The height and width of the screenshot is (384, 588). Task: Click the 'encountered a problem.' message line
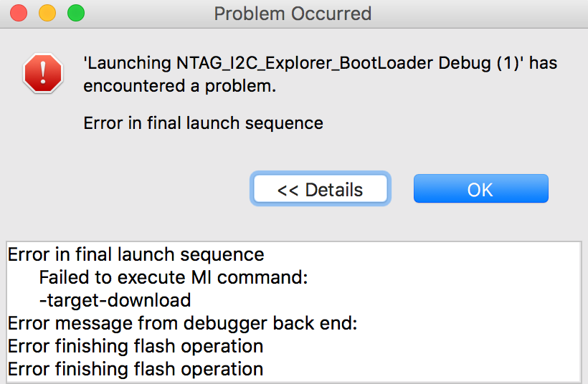[179, 87]
